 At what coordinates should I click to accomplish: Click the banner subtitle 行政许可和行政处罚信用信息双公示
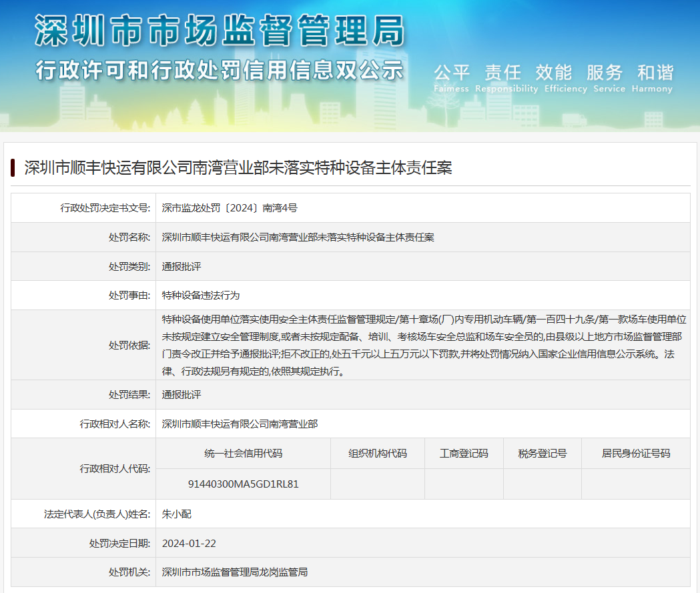tap(219, 71)
